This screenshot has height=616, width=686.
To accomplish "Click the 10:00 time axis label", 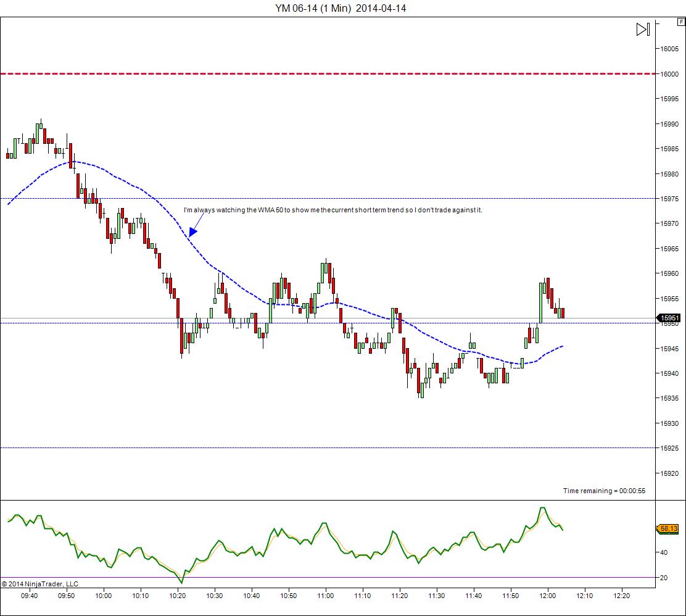I will [x=103, y=596].
